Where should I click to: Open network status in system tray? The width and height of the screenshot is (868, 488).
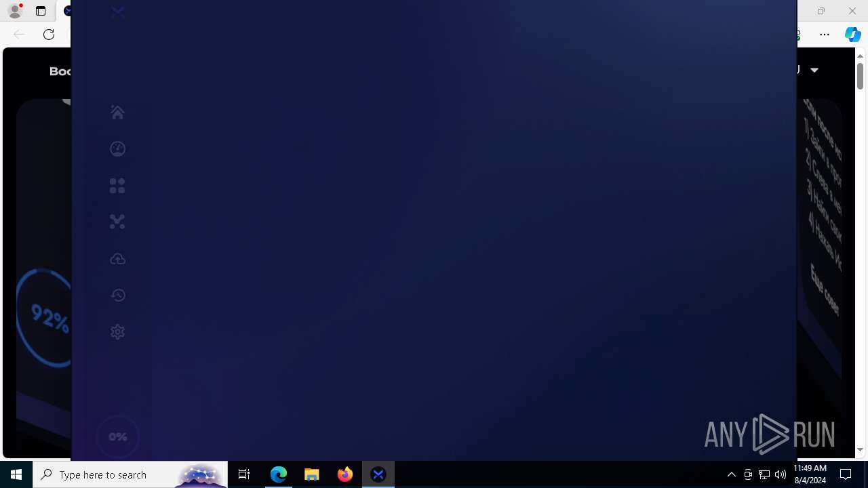coord(764,474)
